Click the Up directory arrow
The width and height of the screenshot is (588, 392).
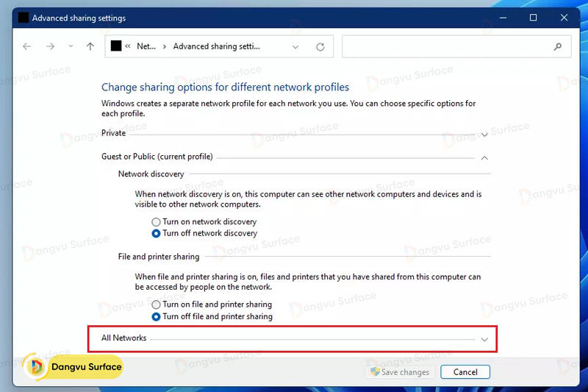coord(90,46)
